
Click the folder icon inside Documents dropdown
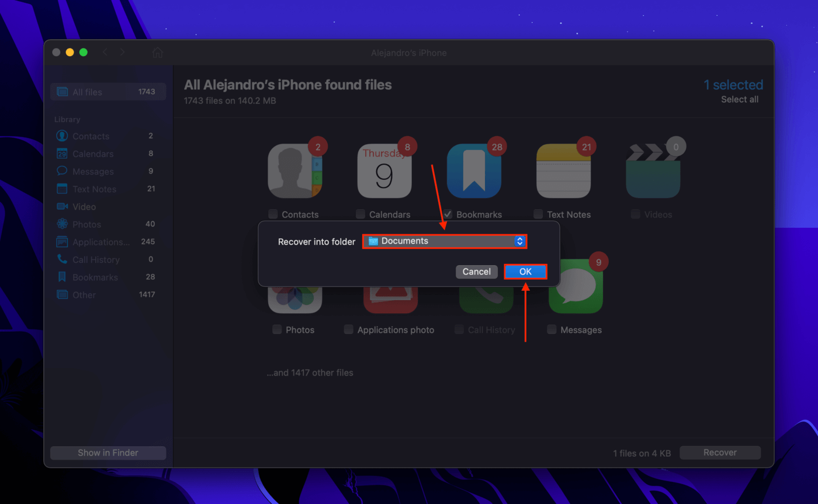[x=373, y=241]
